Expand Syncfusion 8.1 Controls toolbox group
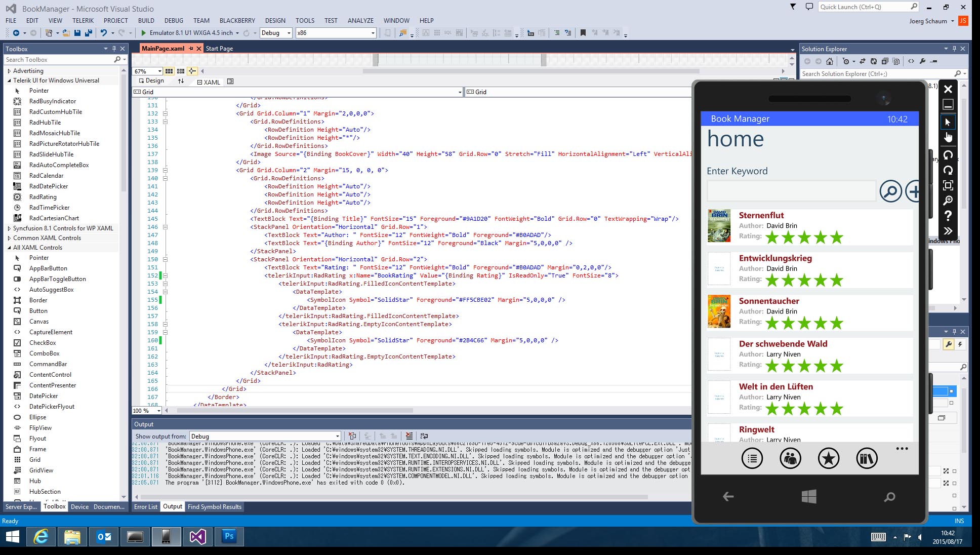 [x=9, y=228]
